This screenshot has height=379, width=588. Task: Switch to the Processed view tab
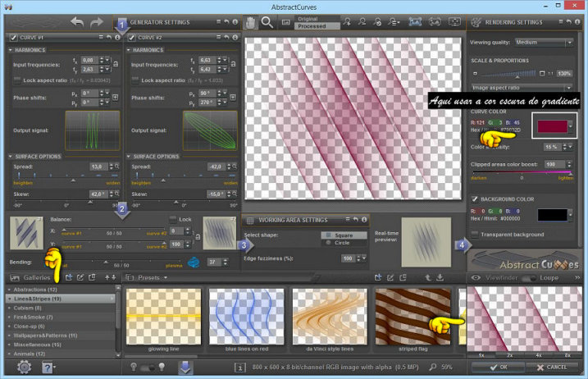pos(312,25)
